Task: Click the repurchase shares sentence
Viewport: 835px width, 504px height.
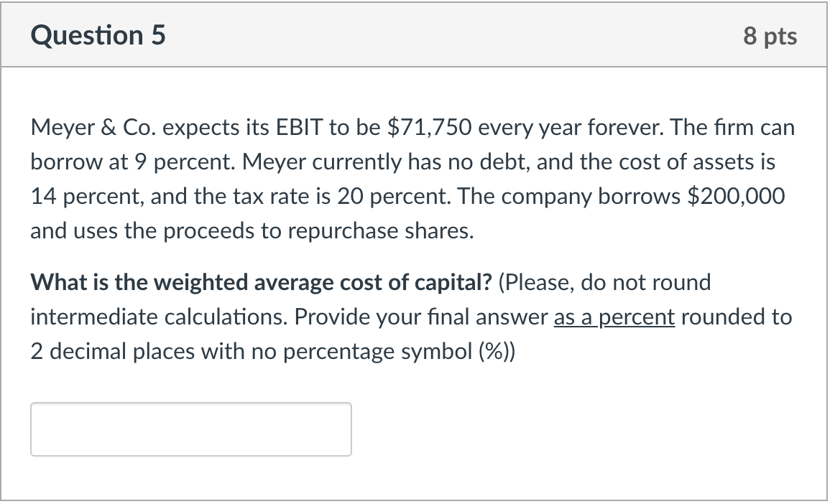Action: coord(252,230)
